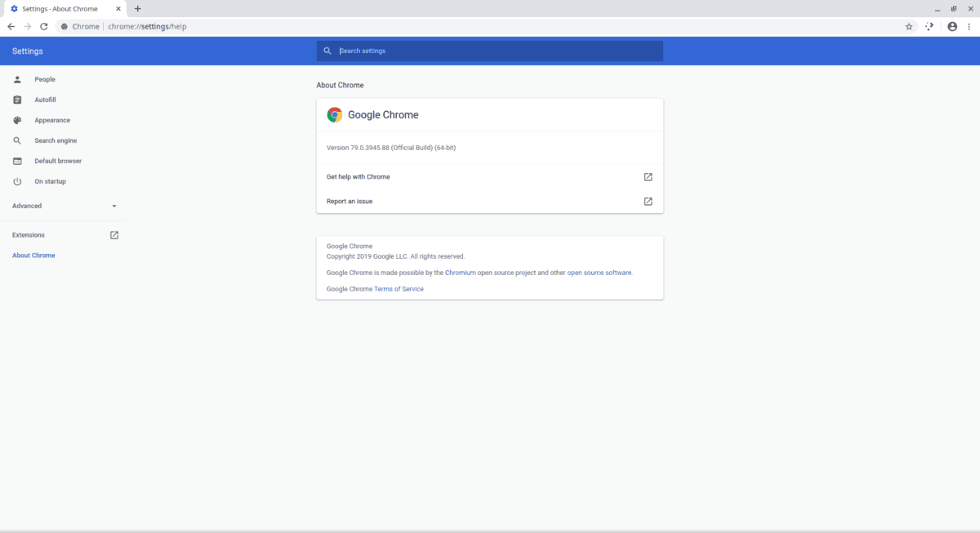Click the Google Chrome title in card

point(383,115)
